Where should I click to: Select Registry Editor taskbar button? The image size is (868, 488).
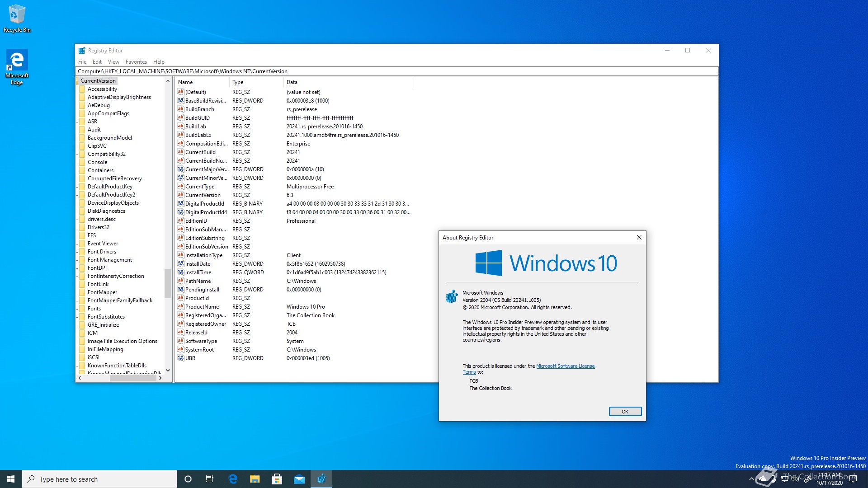click(x=321, y=479)
